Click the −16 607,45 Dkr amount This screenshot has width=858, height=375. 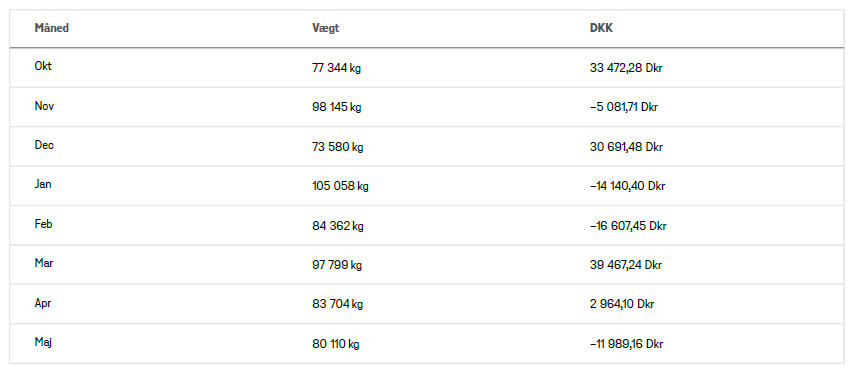pyautogui.click(x=628, y=226)
